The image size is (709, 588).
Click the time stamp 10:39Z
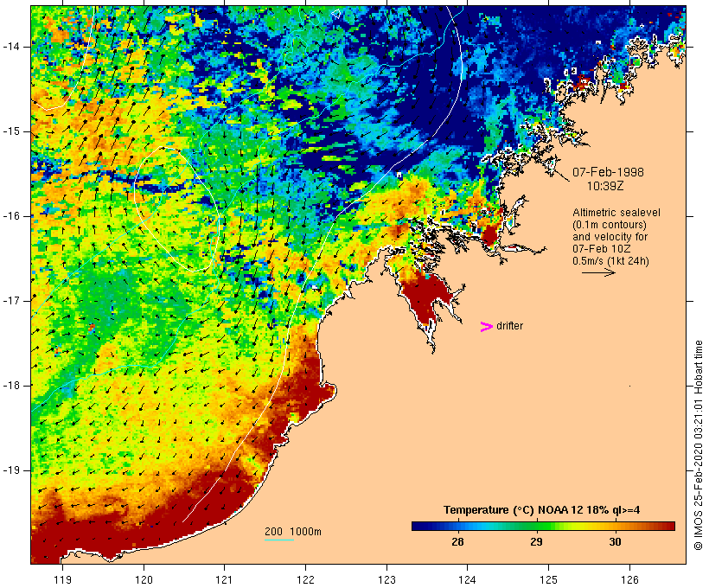click(605, 186)
